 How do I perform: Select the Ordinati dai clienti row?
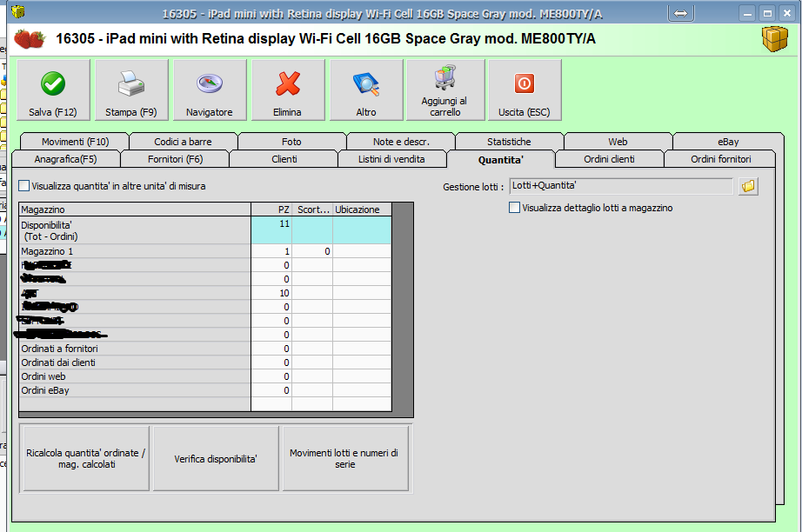pos(205,362)
